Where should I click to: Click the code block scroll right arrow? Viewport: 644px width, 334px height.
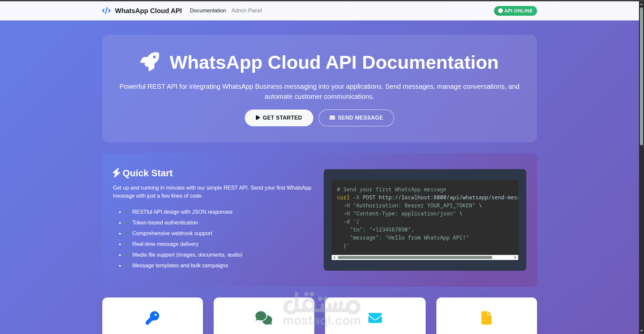click(516, 258)
